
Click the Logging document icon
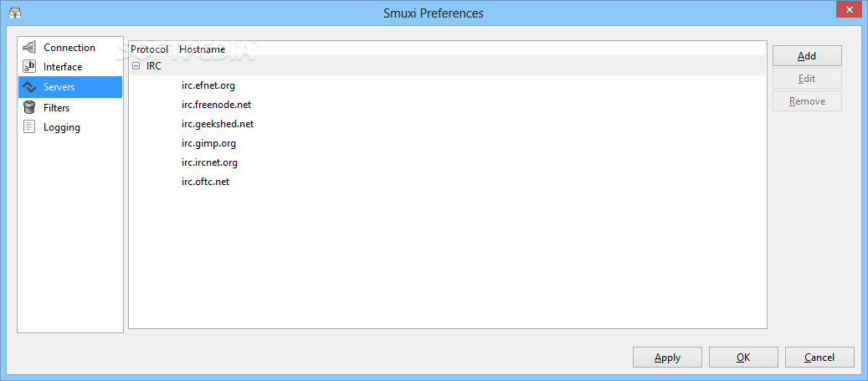pyautogui.click(x=29, y=126)
